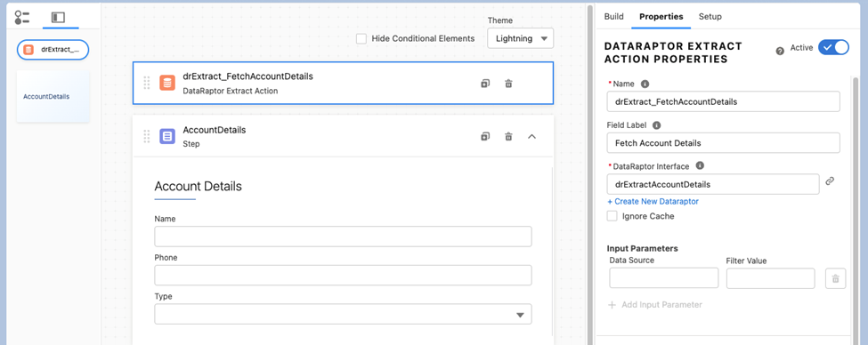Image resolution: width=868 pixels, height=345 pixels.
Task: Click the DataRaptor Interface input drExtractAccountDetails
Action: tap(713, 184)
